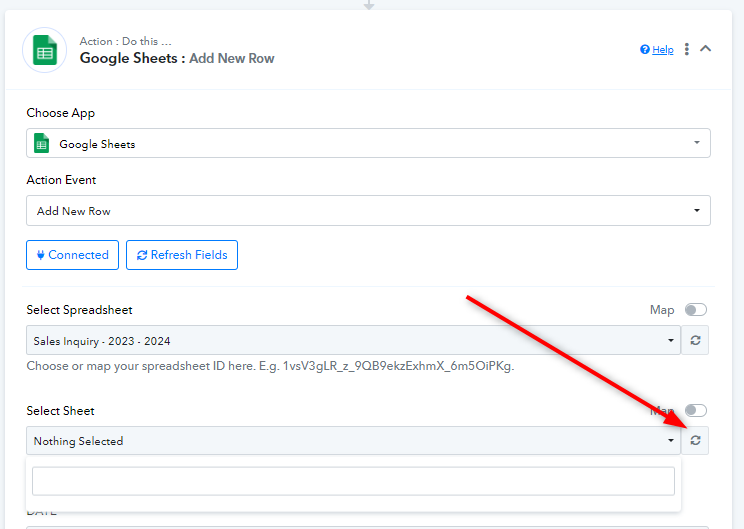Click the Google Sheets logo in the action header
The image size is (744, 529).
tap(45, 50)
